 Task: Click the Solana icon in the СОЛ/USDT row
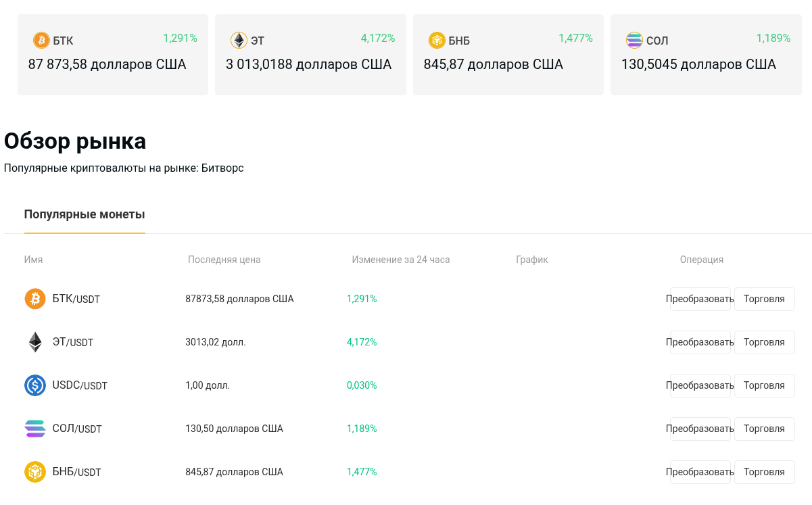click(35, 429)
